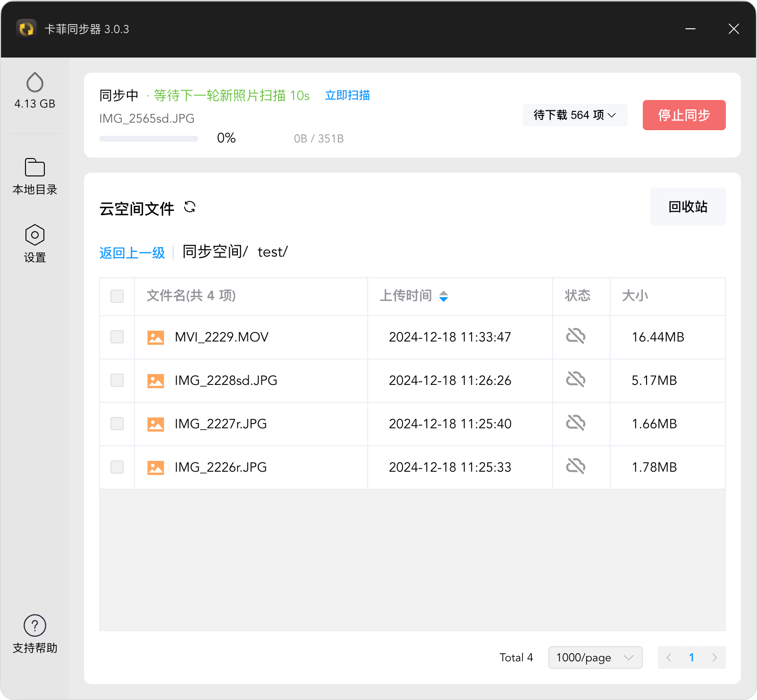Select the 同步空间/ breadcrumb path
The height and width of the screenshot is (700, 757).
(215, 252)
